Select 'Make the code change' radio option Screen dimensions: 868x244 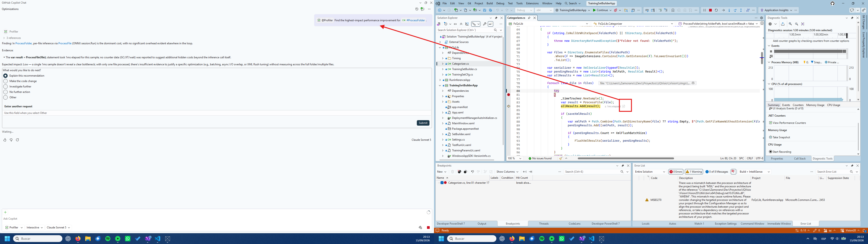(x=5, y=81)
